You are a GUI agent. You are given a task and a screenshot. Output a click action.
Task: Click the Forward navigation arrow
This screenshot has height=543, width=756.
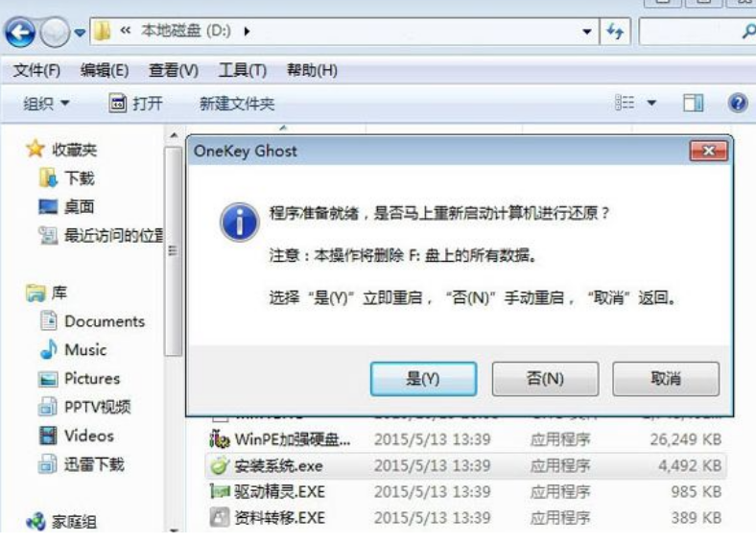[x=55, y=33]
